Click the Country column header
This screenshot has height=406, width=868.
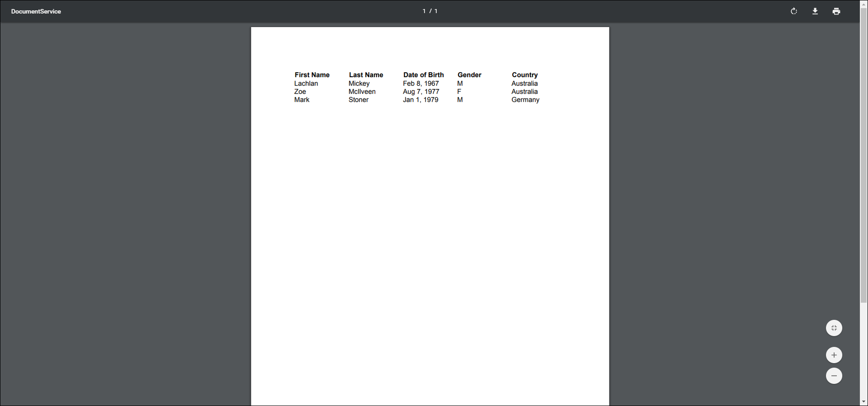click(524, 75)
